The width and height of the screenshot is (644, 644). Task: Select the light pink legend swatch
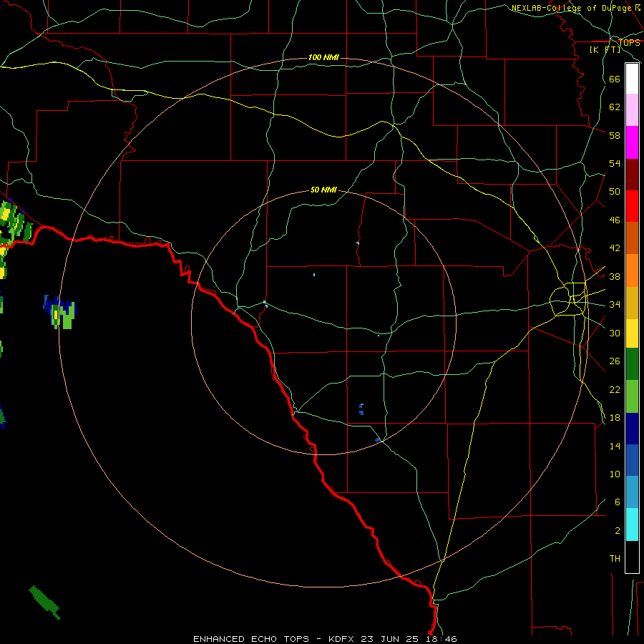click(632, 110)
